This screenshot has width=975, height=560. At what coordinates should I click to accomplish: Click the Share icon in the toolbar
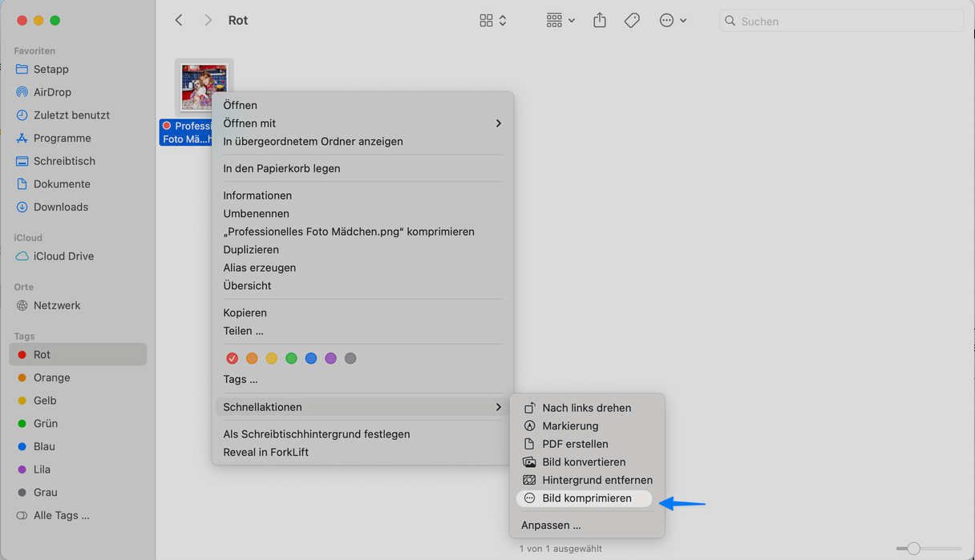pyautogui.click(x=599, y=20)
